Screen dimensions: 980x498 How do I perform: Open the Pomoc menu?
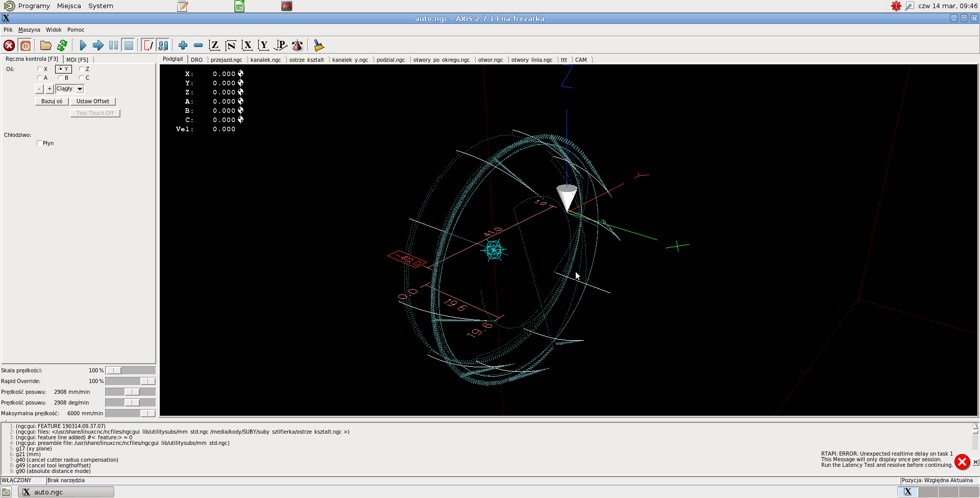tap(76, 30)
